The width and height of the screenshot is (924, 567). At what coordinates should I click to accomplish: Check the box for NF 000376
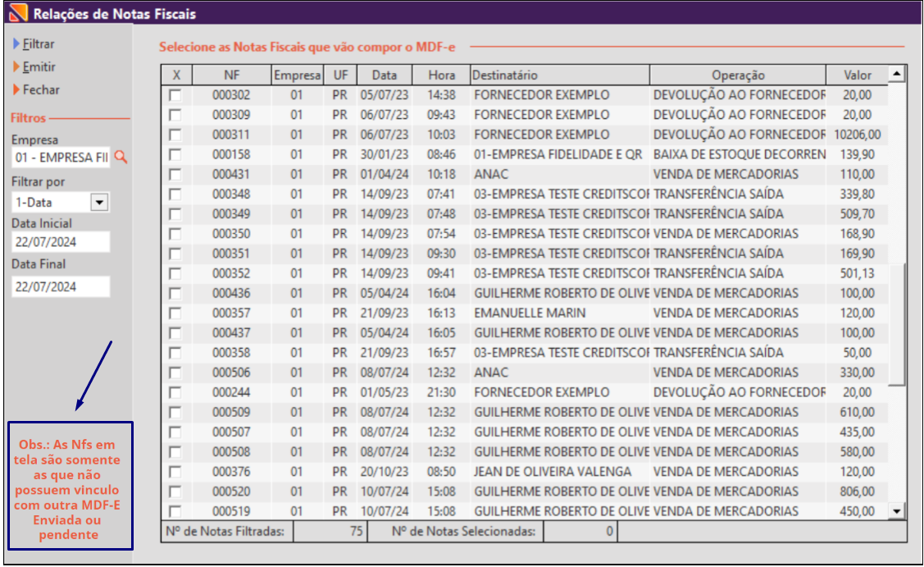175,472
